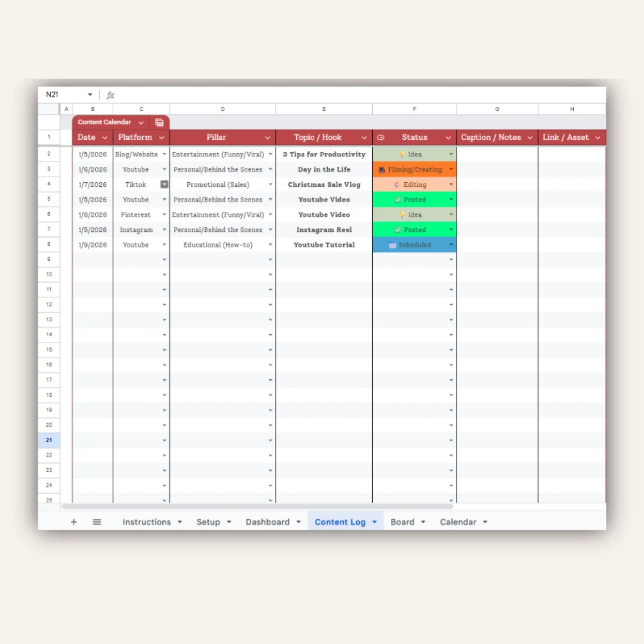Add a new sheet with the plus icon
The width and height of the screenshot is (644, 644).
pos(73,522)
